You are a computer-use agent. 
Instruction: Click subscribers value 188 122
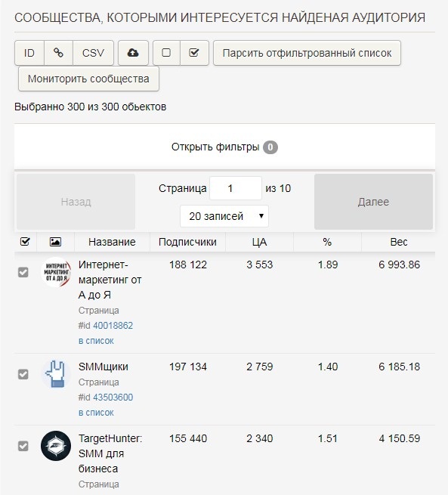(x=188, y=265)
